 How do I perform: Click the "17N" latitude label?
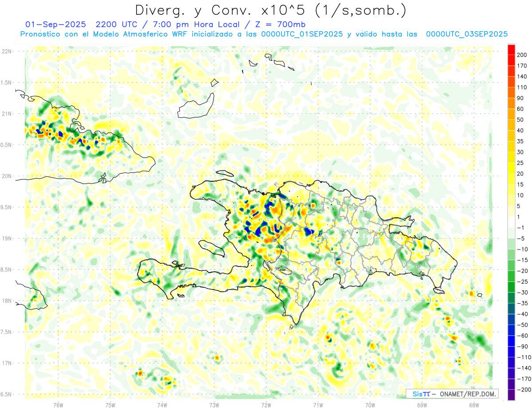tap(6, 363)
